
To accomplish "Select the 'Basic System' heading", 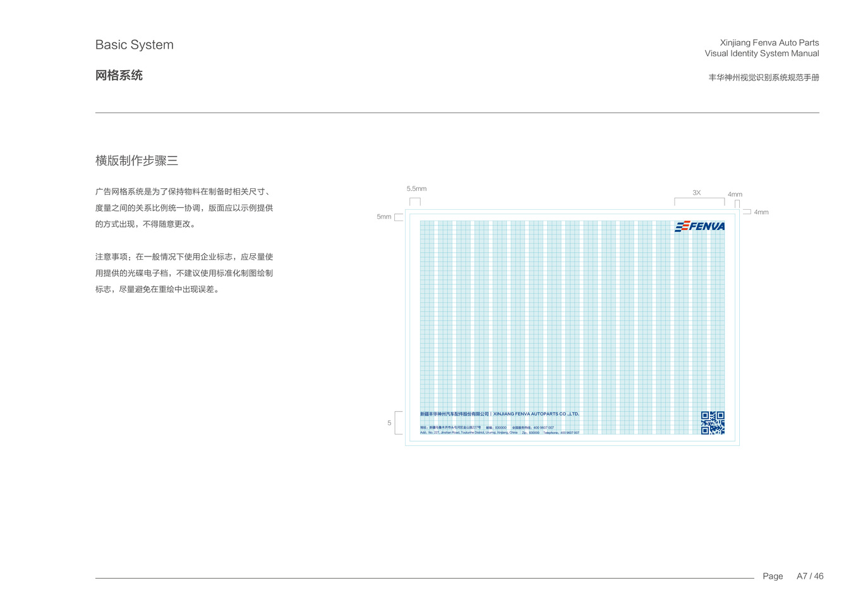I will (135, 45).
